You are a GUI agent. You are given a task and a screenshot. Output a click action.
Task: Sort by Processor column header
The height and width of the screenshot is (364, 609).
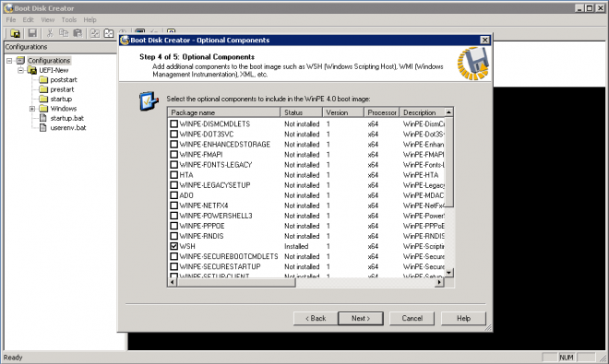[x=382, y=112]
